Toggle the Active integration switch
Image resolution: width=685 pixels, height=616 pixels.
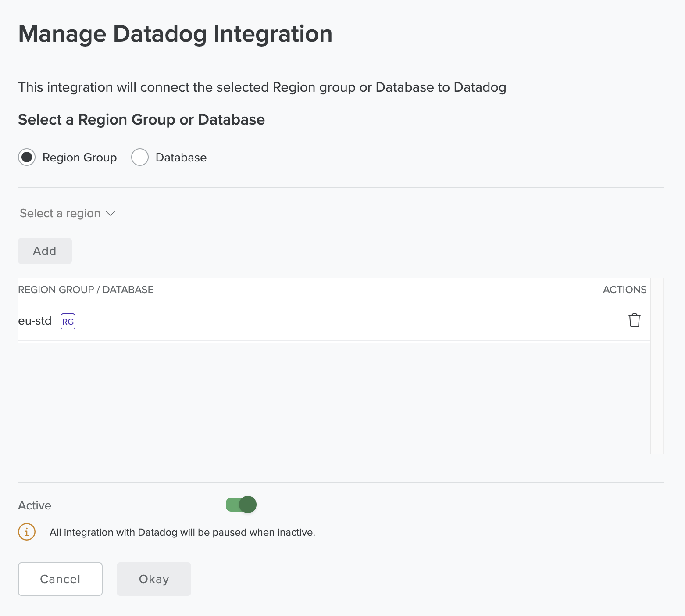tap(241, 505)
